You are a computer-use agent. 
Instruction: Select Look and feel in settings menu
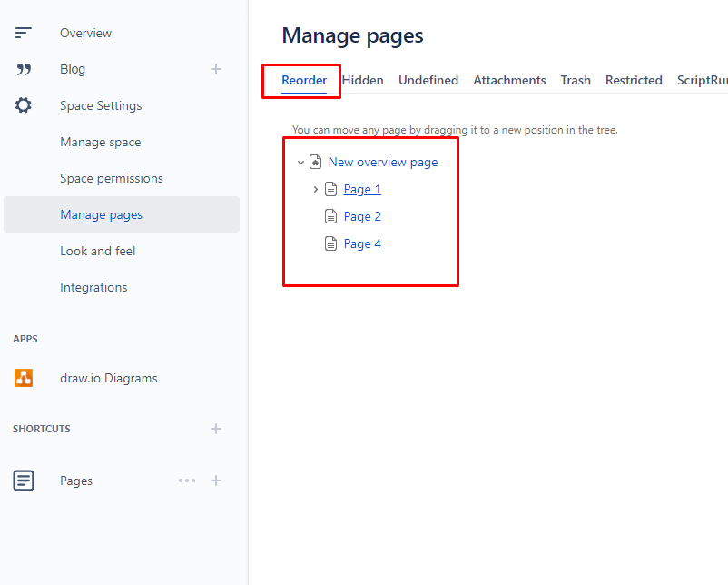[x=97, y=251]
